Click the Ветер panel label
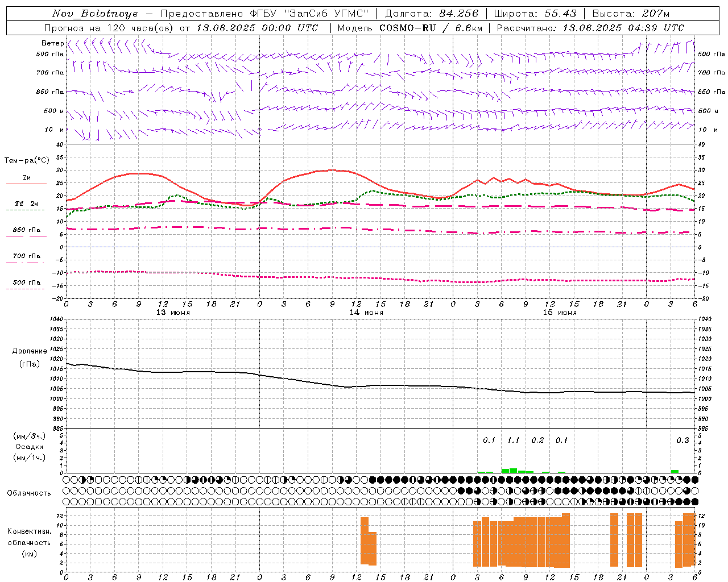The height and width of the screenshot is (582, 728). coord(52,43)
